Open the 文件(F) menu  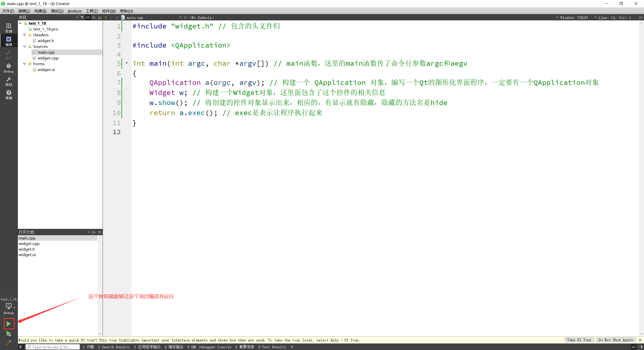coord(8,11)
